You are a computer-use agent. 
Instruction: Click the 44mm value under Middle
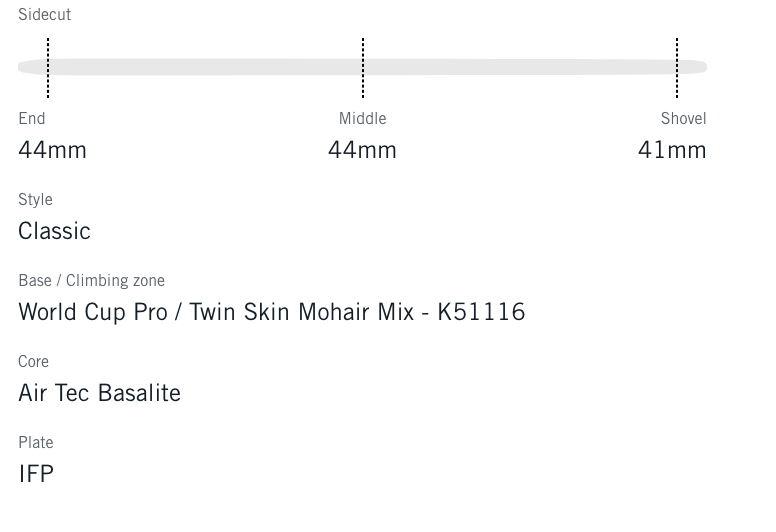click(362, 150)
